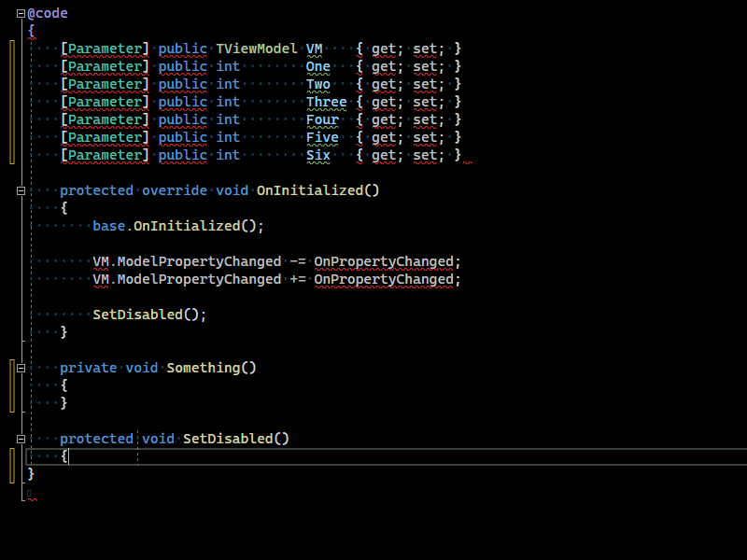Screen dimensions: 747x560
Task: Click the TViewModel type name
Action: coord(259,48)
